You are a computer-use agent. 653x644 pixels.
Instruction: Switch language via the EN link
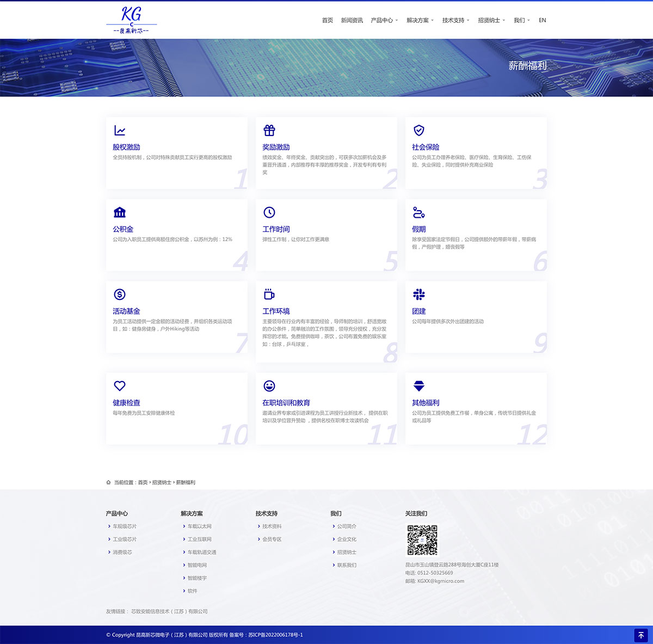(x=542, y=20)
